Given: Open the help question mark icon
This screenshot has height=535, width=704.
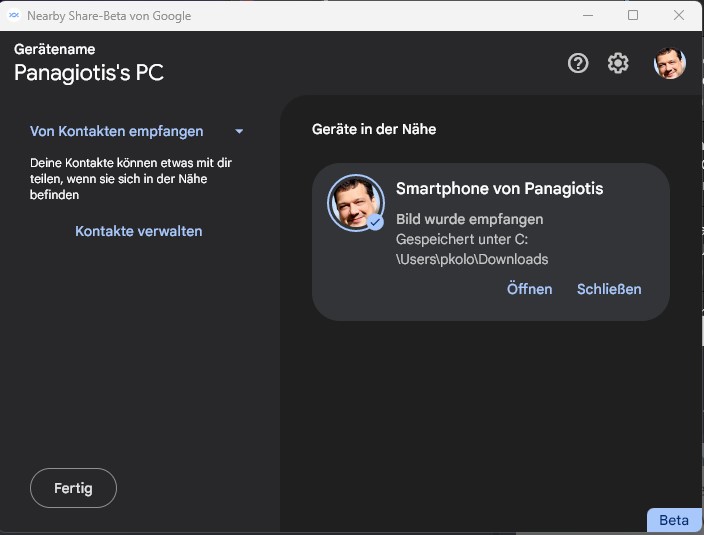Looking at the screenshot, I should tap(578, 63).
